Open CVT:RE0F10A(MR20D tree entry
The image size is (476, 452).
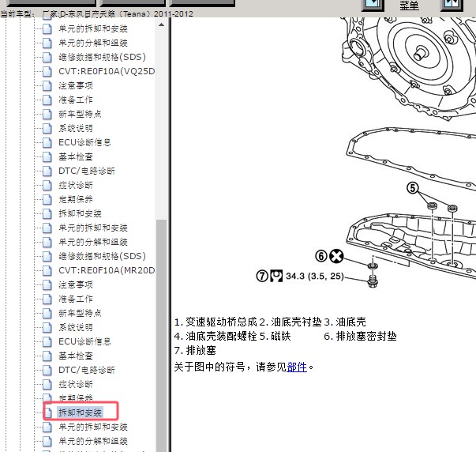pos(107,270)
